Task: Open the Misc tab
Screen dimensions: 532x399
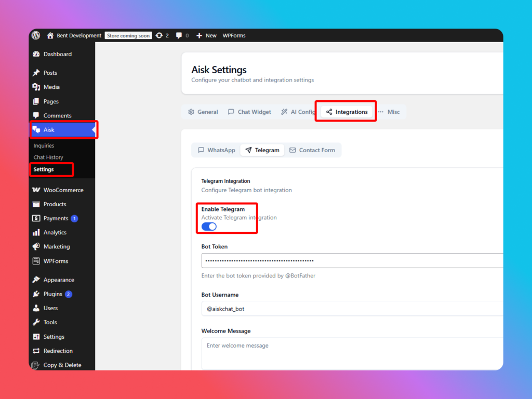Action: tap(389, 112)
